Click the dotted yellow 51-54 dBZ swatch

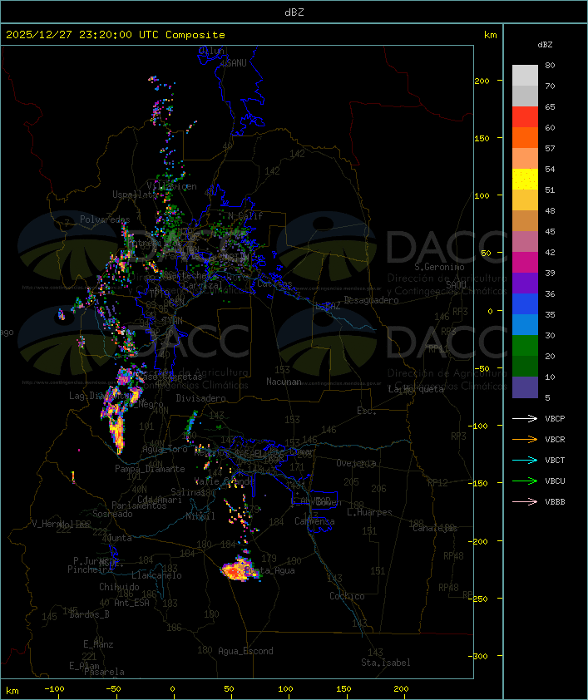pyautogui.click(x=525, y=180)
